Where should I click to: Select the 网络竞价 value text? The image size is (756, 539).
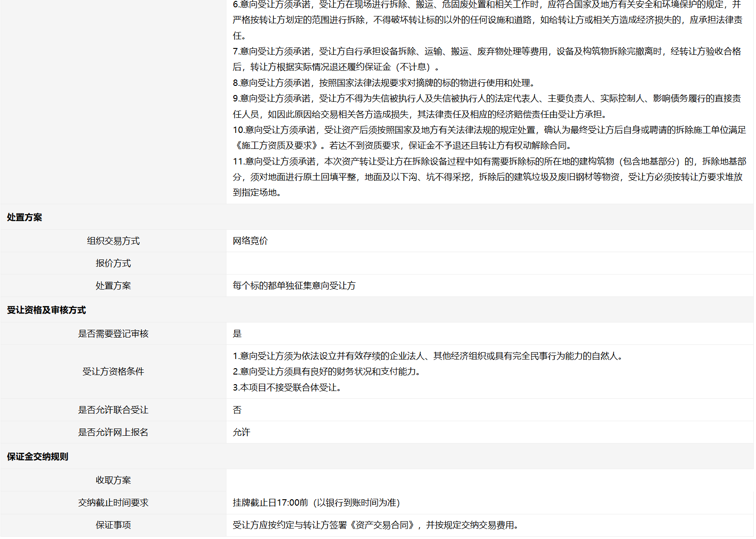250,241
